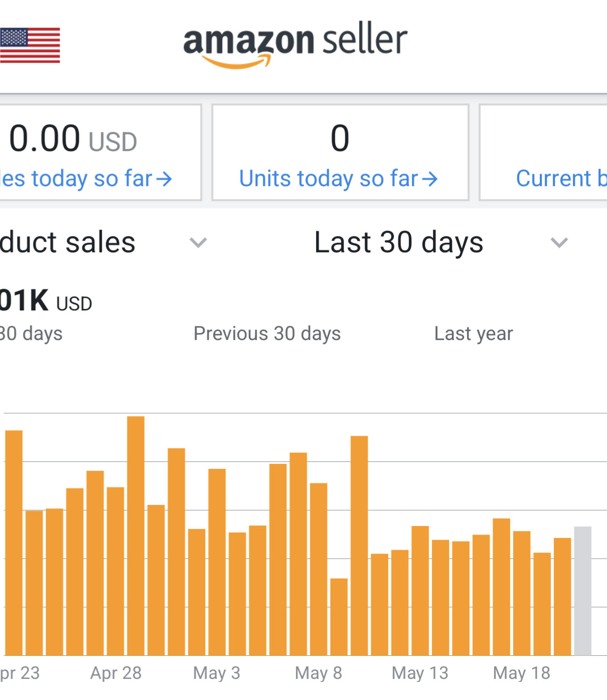
Task: Tap the shortest bar near May 8
Action: click(x=339, y=617)
